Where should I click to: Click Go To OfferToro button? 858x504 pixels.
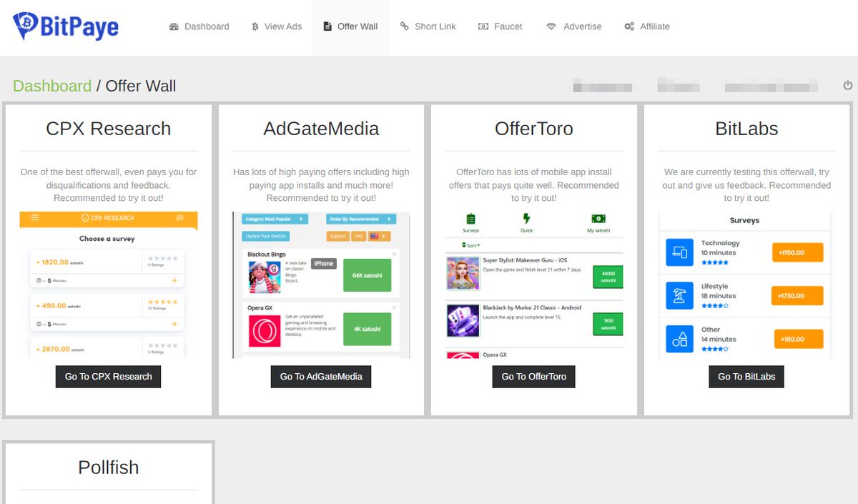(533, 376)
